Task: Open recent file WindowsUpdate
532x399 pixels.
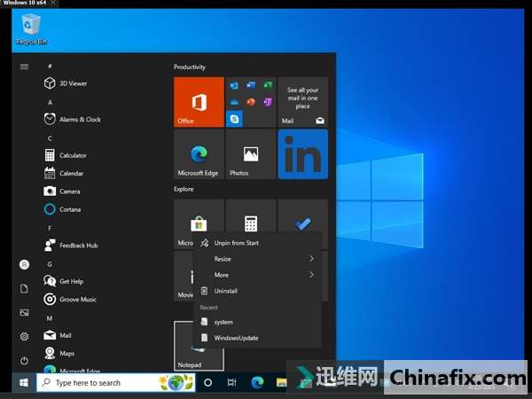Action: [257, 338]
